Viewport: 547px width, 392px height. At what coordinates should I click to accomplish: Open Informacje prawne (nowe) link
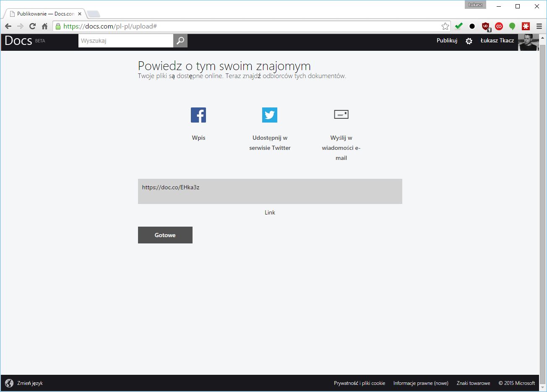coord(421,383)
